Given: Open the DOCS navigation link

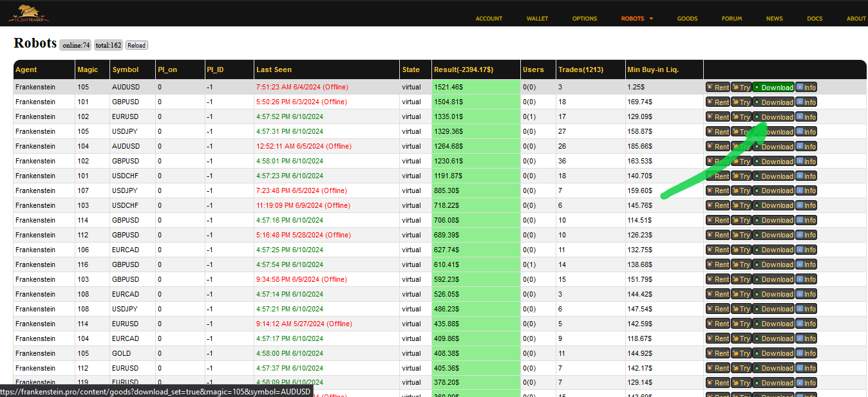Looking at the screenshot, I should 815,19.
